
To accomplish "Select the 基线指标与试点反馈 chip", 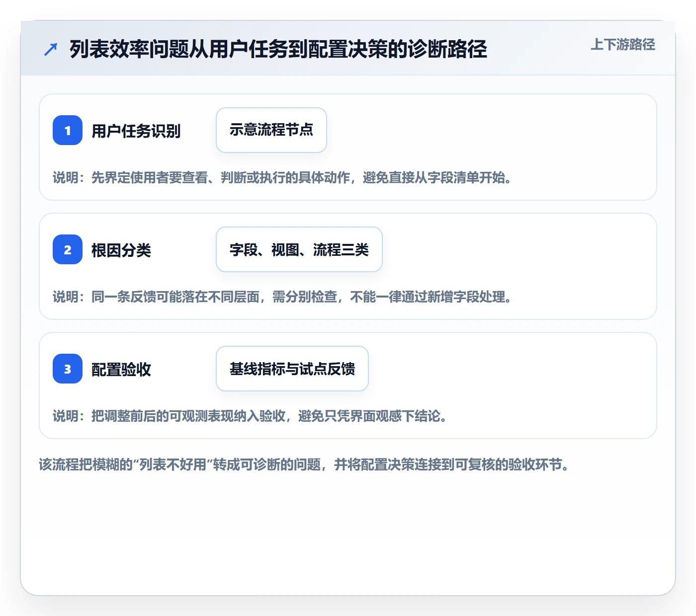I will pos(292,369).
